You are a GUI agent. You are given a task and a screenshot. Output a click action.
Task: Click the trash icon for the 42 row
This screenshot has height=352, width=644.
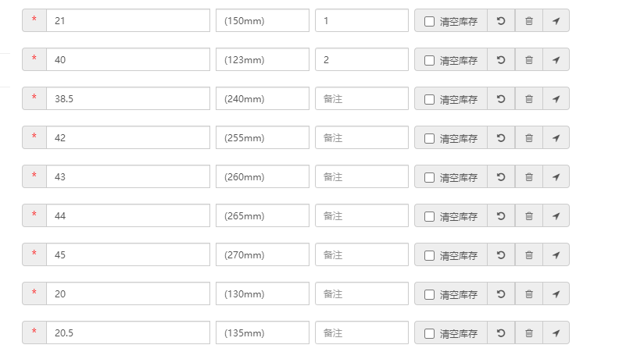tap(529, 138)
